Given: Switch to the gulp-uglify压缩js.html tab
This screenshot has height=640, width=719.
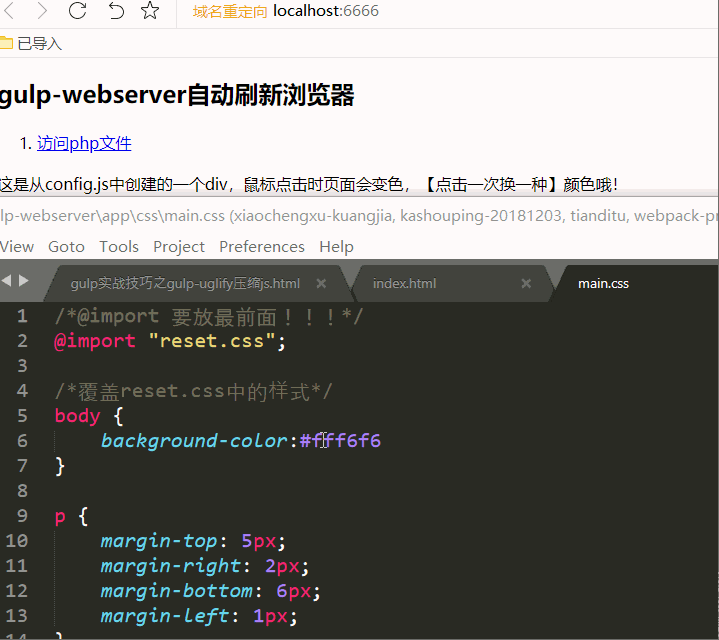Looking at the screenshot, I should coord(185,283).
